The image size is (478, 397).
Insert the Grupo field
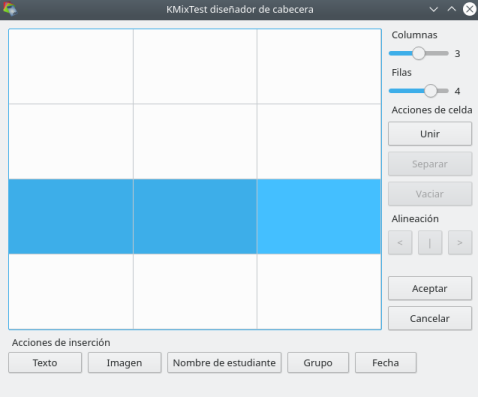(318, 363)
